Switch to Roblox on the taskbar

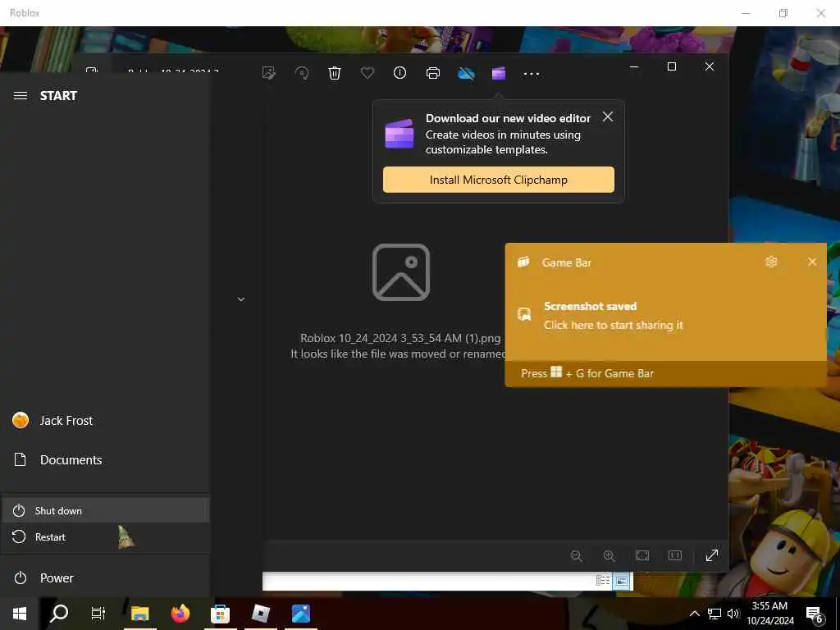(x=260, y=614)
